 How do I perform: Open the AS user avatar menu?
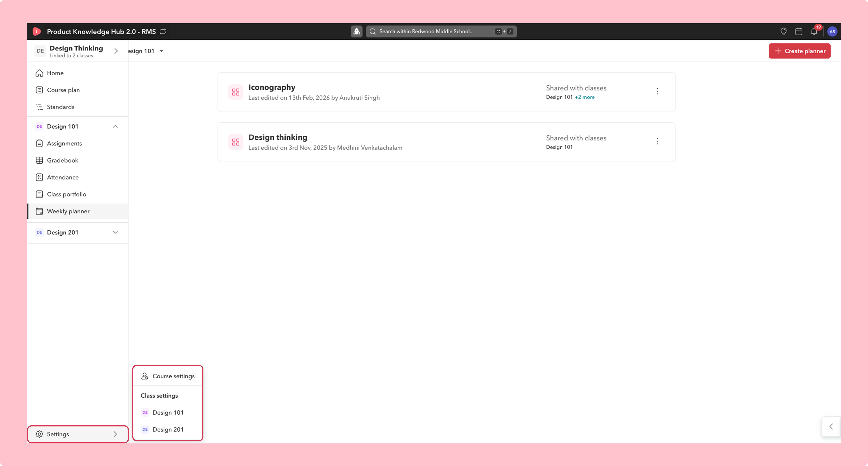[832, 31]
